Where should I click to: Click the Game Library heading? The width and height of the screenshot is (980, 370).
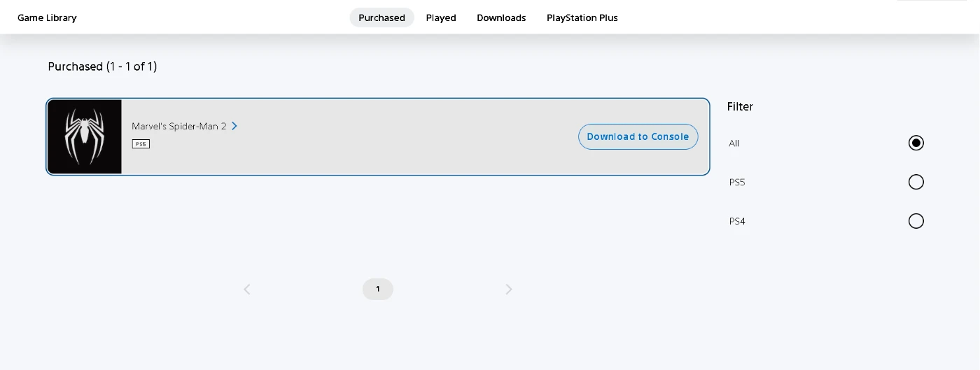(47, 17)
